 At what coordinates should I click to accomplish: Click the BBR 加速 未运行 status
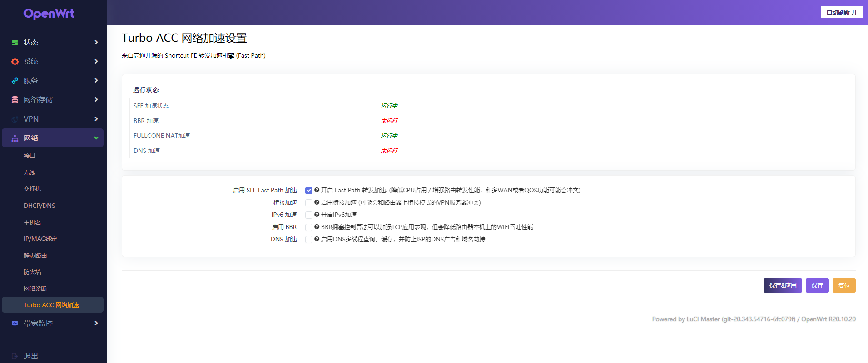(x=389, y=121)
